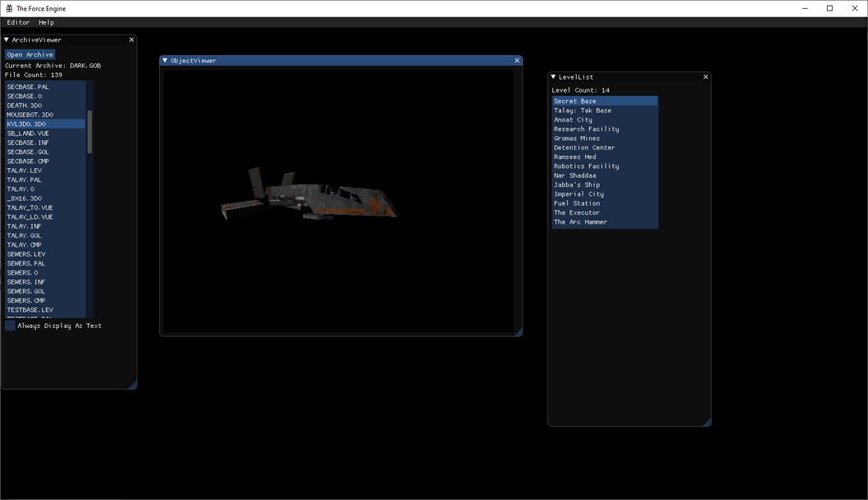
Task: Select the MOUSEBOT.3DO file
Action: click(45, 115)
